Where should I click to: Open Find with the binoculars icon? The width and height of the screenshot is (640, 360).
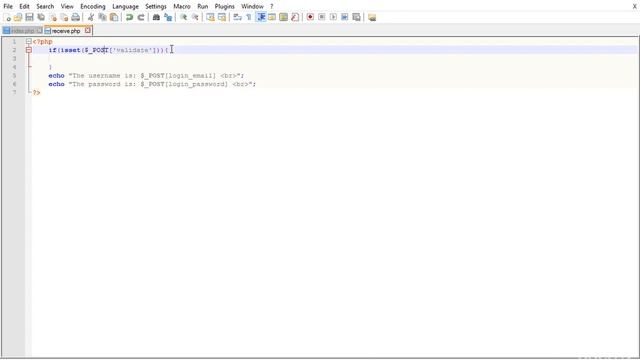[x=156, y=17]
